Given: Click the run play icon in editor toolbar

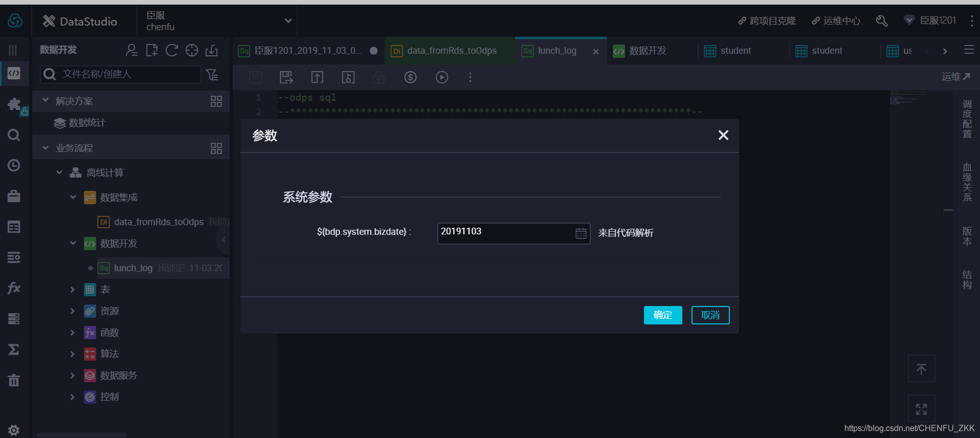Looking at the screenshot, I should click(442, 77).
